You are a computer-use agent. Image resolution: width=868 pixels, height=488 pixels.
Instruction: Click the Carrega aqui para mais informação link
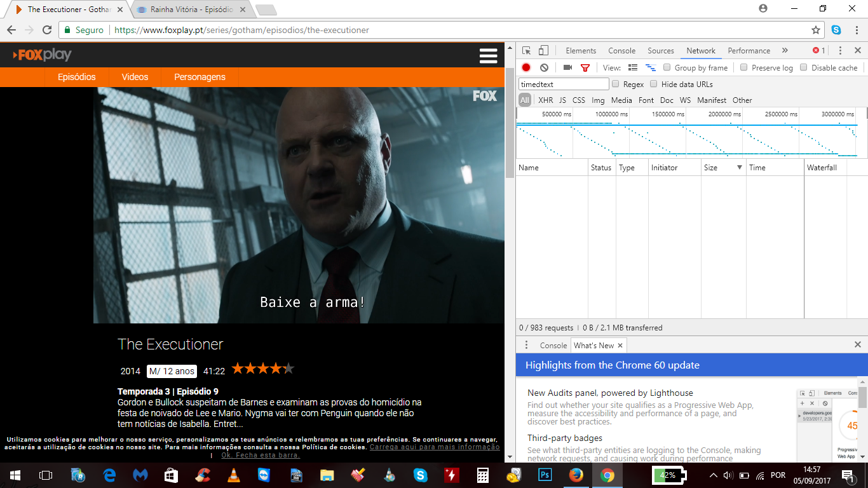coord(435,447)
